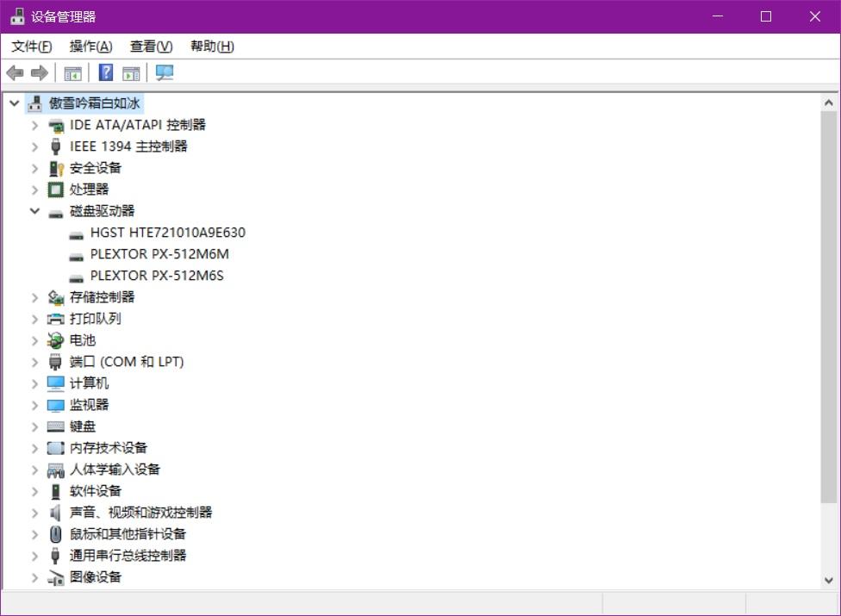Click the Forward navigation arrow

tap(39, 72)
